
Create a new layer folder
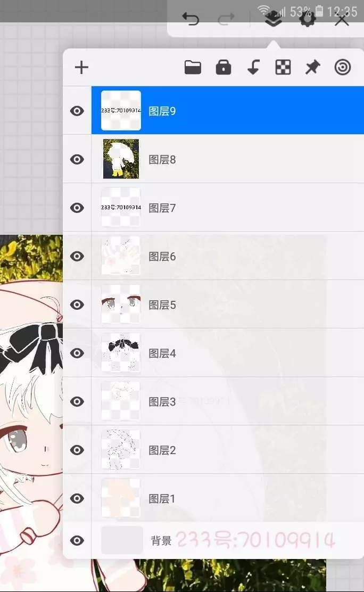[193, 68]
